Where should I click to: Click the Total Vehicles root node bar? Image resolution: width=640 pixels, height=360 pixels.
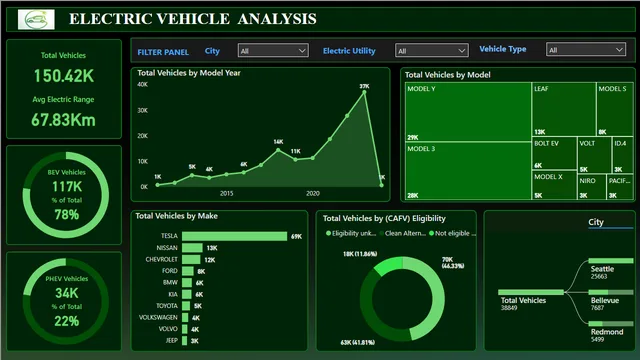pyautogui.click(x=531, y=292)
